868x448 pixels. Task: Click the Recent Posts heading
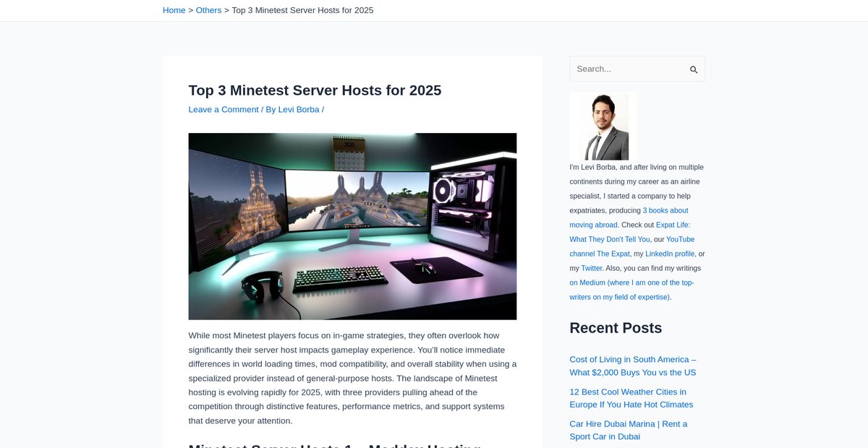coord(616,327)
